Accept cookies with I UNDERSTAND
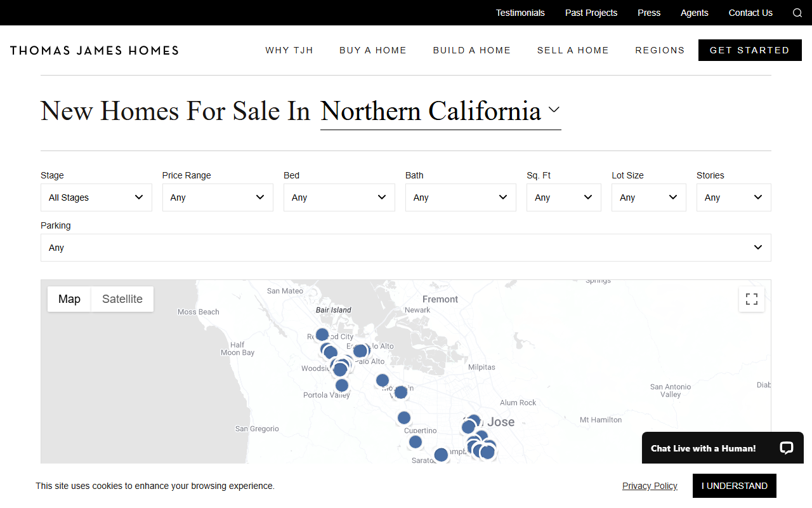 click(x=735, y=486)
